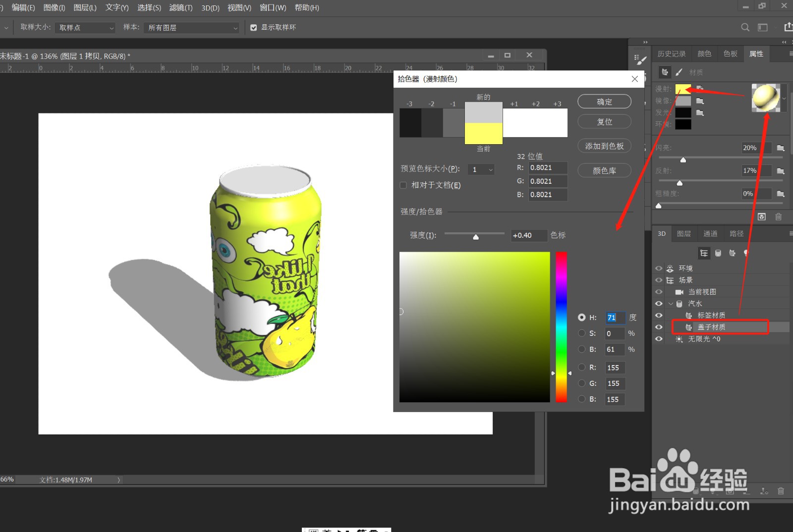Close the 拾色器 dialog

tap(634, 79)
